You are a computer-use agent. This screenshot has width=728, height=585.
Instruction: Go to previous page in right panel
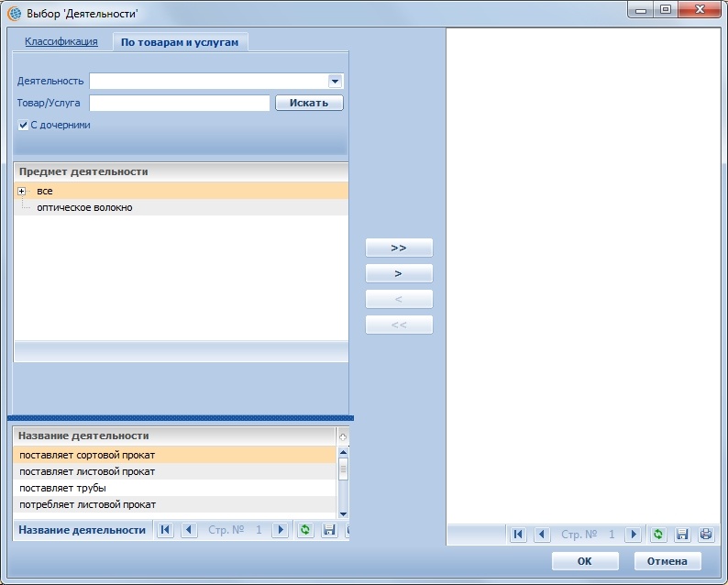[x=542, y=535]
